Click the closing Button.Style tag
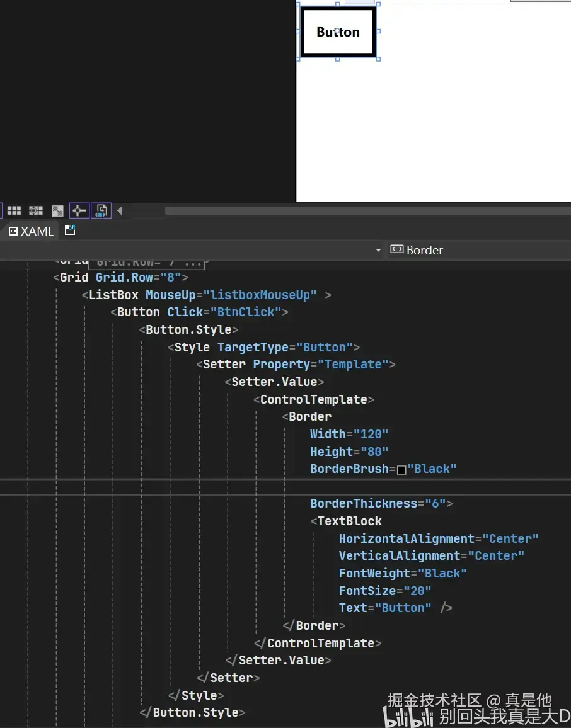571x728 pixels. click(x=192, y=713)
